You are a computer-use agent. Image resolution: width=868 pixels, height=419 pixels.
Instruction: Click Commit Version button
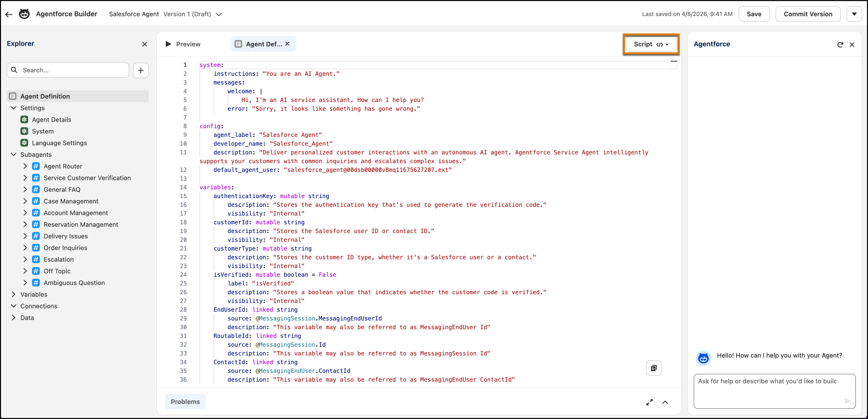coord(808,14)
